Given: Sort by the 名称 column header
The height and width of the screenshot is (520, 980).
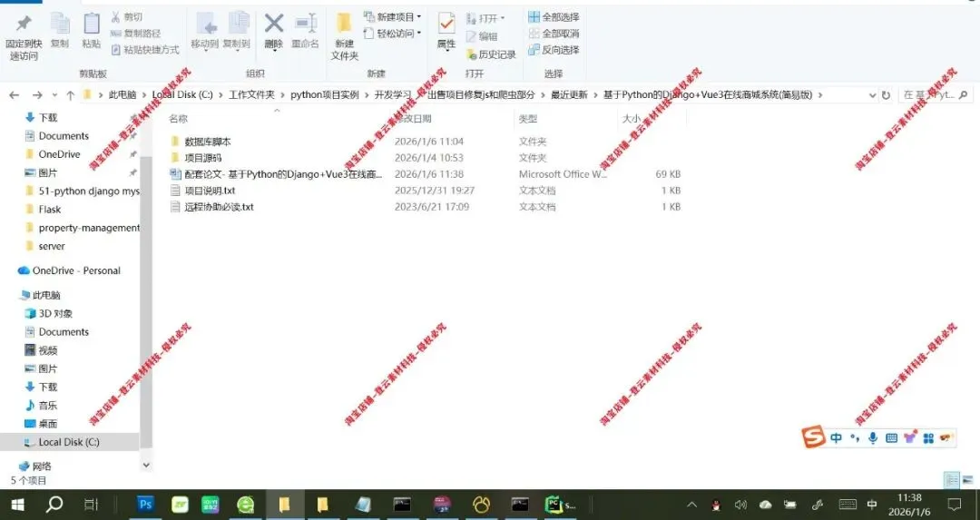Looking at the screenshot, I should pos(178,118).
